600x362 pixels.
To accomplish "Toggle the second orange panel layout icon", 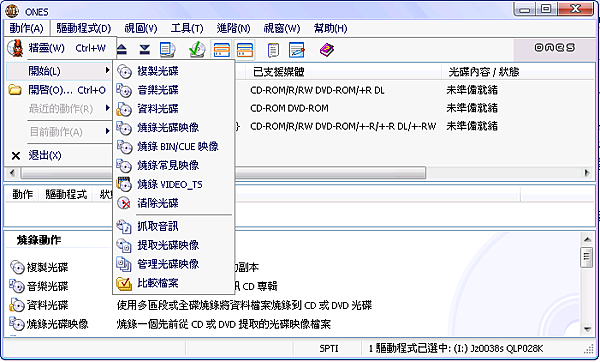I will (245, 50).
